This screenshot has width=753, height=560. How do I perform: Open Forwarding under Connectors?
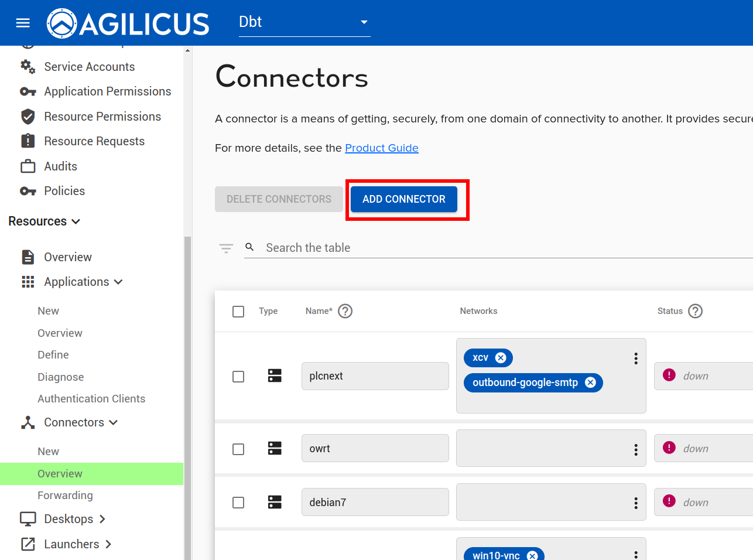pyautogui.click(x=65, y=496)
